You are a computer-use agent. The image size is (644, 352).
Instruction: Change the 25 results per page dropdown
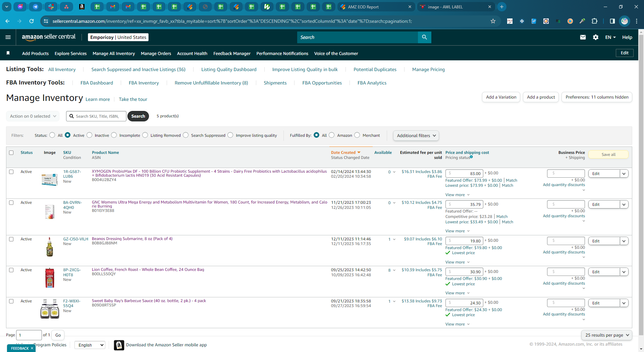coord(606,335)
